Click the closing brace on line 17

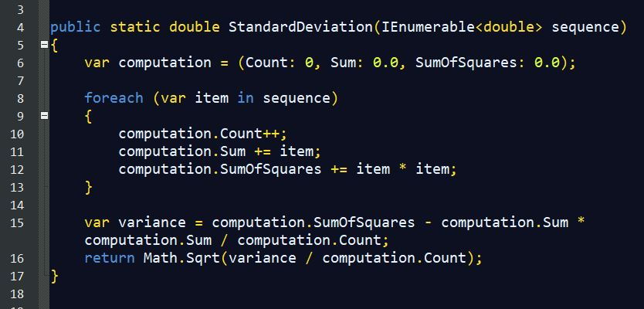[55, 276]
